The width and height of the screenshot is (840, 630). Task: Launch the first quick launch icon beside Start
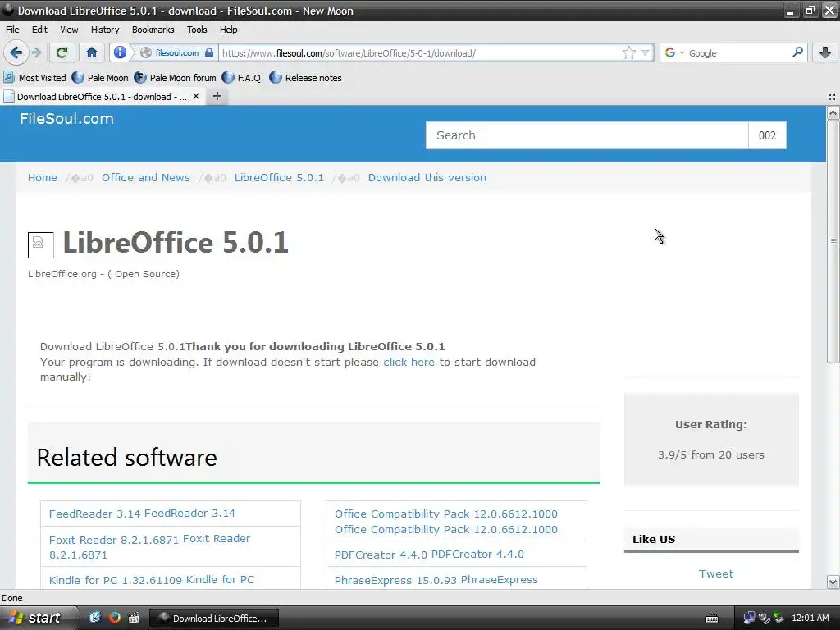95,618
